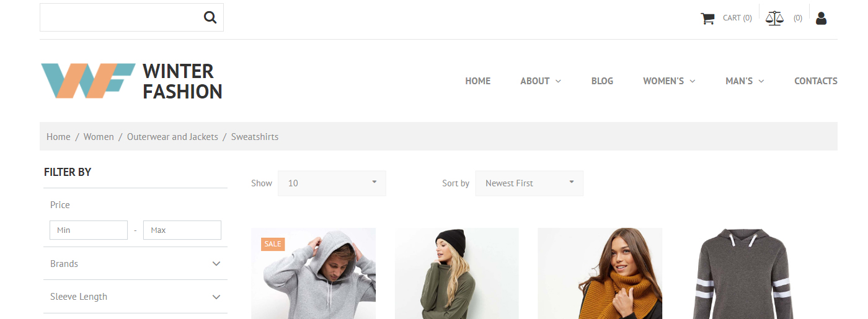Screen dimensions: 868x319
Task: Click the SALE badge on gray hoodie
Action: (x=273, y=244)
